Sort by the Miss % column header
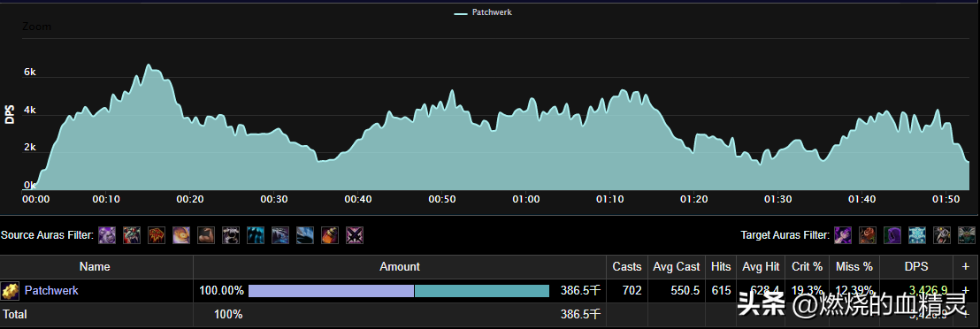980x329 pixels. click(854, 266)
